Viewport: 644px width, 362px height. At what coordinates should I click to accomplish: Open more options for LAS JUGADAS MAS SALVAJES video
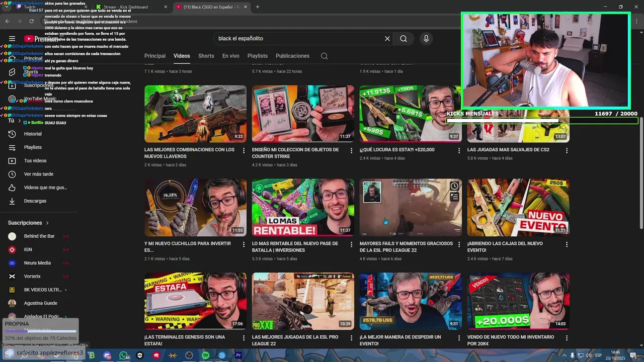pyautogui.click(x=567, y=150)
